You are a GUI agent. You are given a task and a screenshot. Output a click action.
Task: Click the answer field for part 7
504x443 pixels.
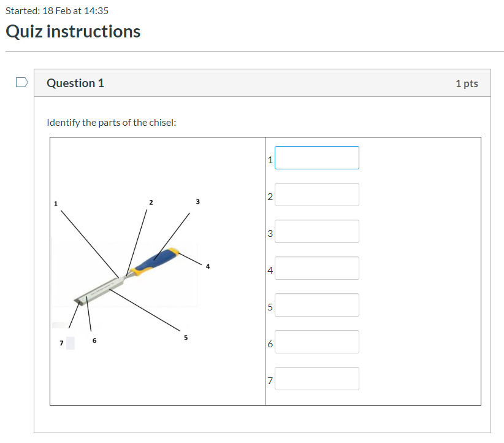(x=316, y=379)
